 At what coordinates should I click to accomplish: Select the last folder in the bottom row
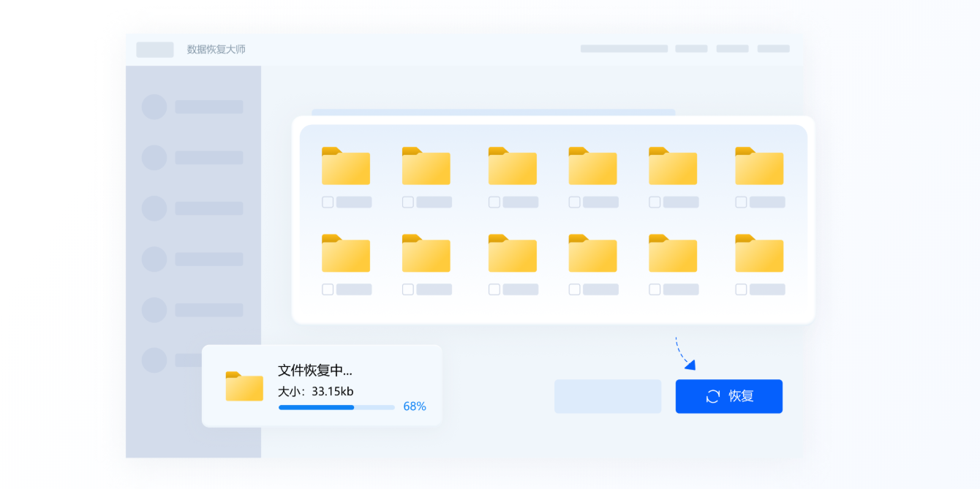[759, 254]
